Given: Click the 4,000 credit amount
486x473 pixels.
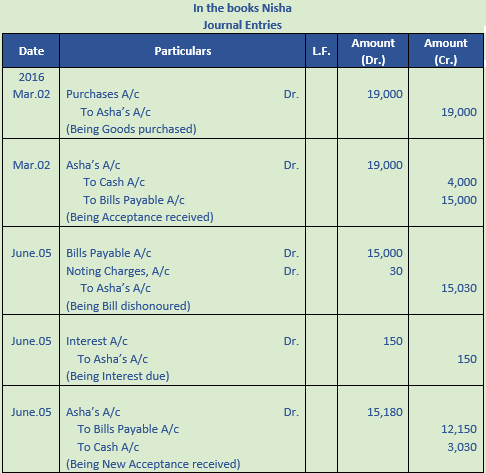Looking at the screenshot, I should tap(462, 182).
